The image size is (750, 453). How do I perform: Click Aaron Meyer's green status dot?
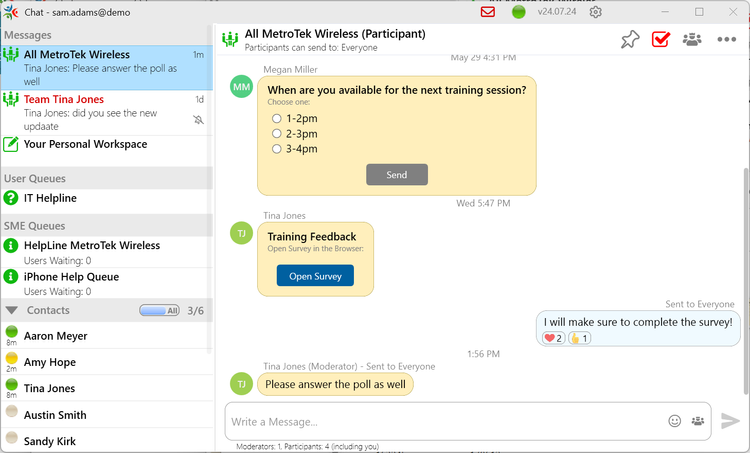11,331
